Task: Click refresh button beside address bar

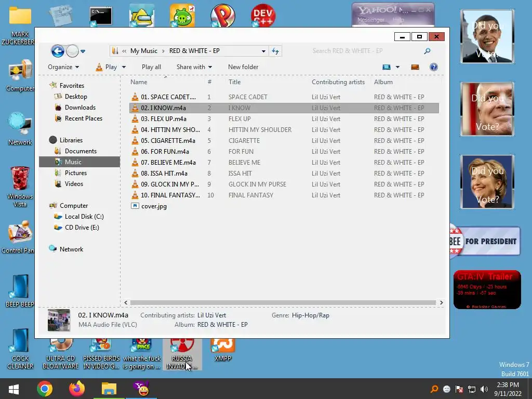Action: click(x=275, y=51)
